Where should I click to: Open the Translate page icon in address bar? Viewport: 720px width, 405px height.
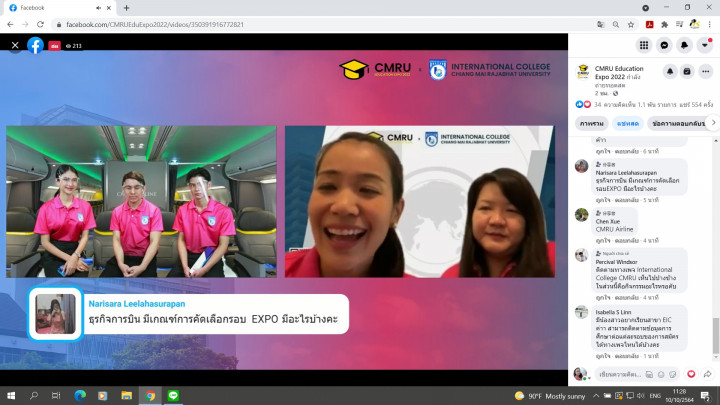click(x=600, y=24)
